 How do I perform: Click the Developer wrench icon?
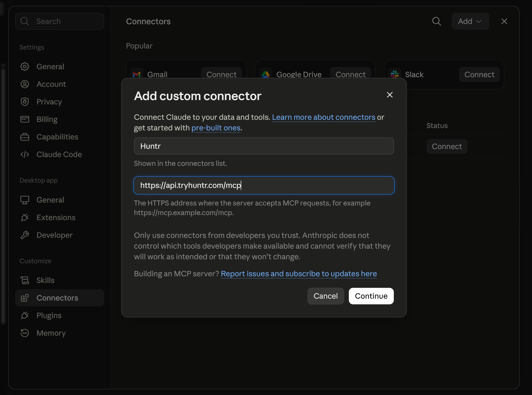[x=25, y=235]
